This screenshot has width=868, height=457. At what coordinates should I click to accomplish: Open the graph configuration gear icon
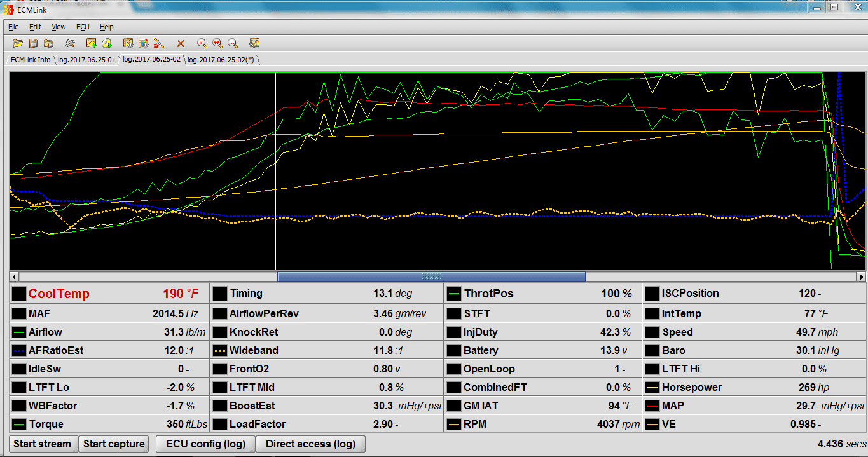pos(128,43)
